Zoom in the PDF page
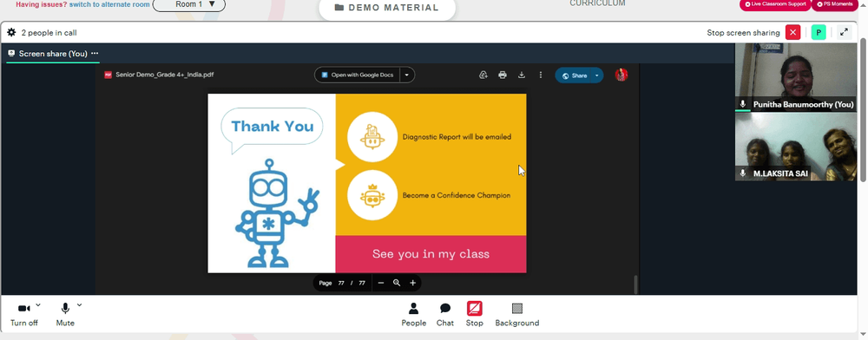Viewport: 868px width, 340px height. [412, 283]
